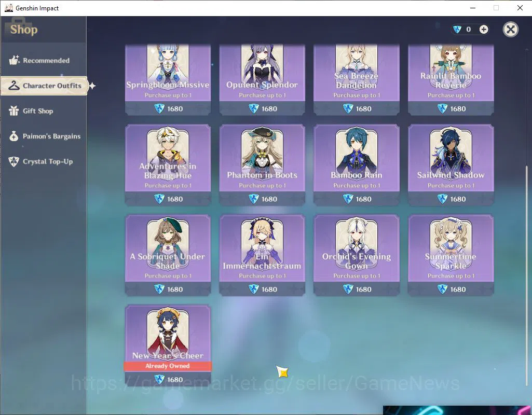Click A Sobriquet Under Shade crystal icon

(159, 289)
